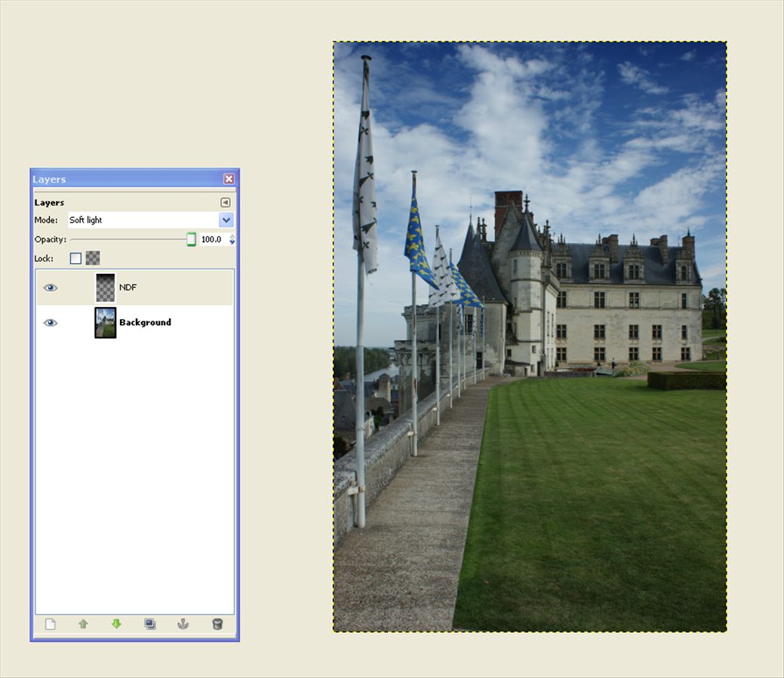784x678 pixels.
Task: Anchor the floating layer
Action: point(183,624)
